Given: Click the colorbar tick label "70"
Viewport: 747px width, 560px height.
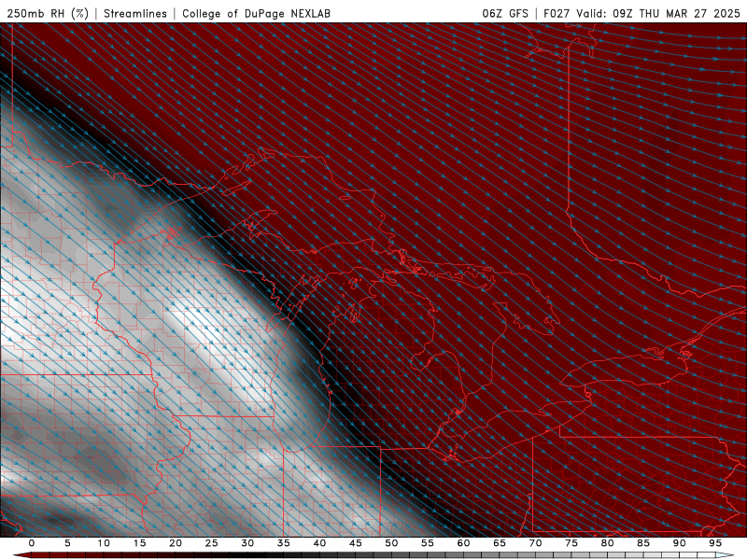Looking at the screenshot, I should pyautogui.click(x=535, y=543).
